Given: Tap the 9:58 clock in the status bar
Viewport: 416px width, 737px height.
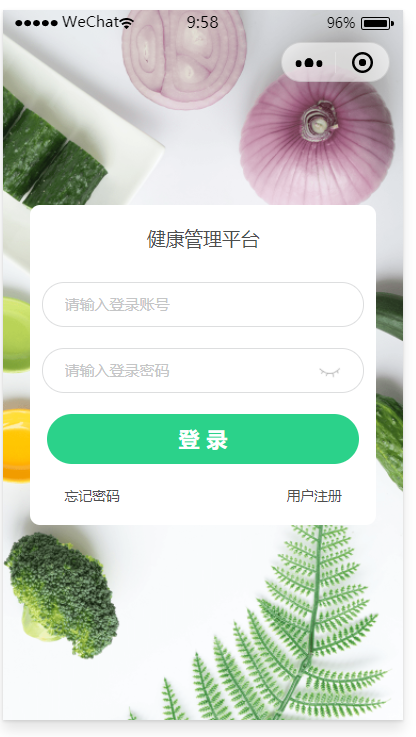Looking at the screenshot, I should pos(203,22).
